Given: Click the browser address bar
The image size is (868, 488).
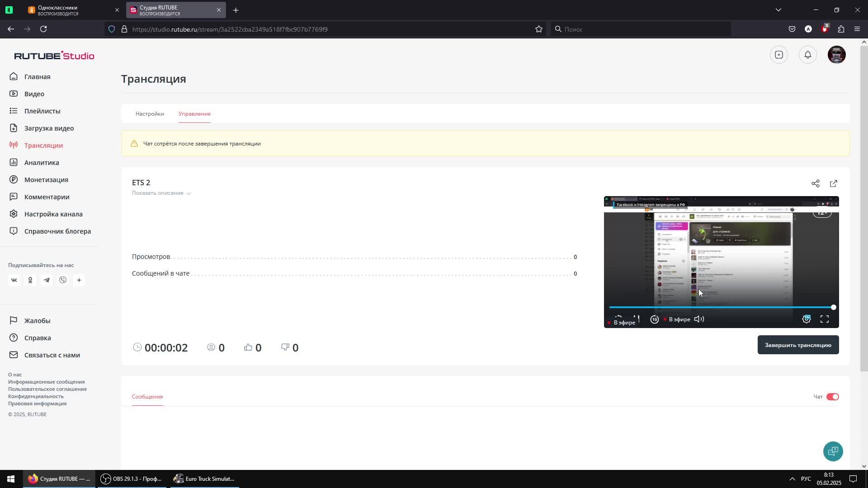Looking at the screenshot, I should point(325,29).
